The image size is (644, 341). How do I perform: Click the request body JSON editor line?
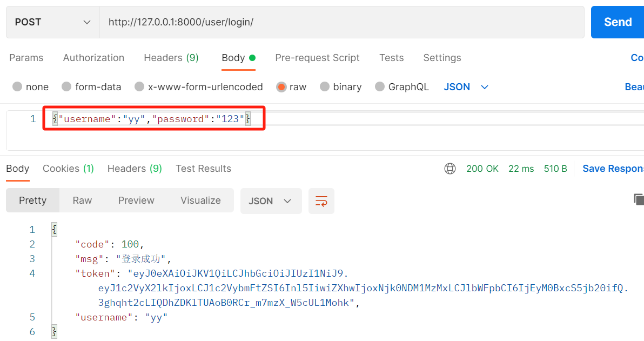click(x=152, y=119)
